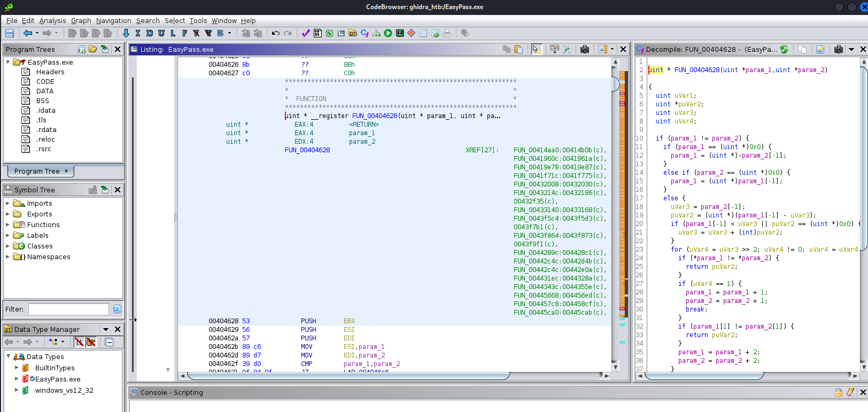
Task: Click the purple checkmark toolbar icon
Action: (x=306, y=33)
